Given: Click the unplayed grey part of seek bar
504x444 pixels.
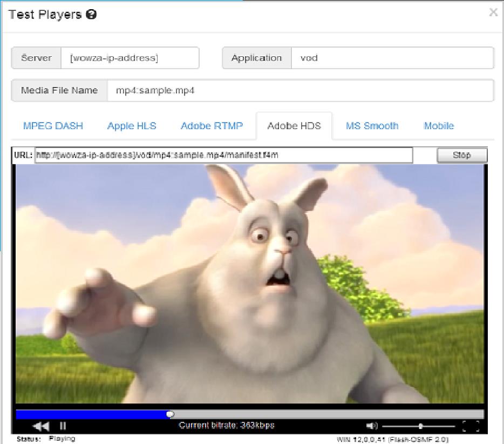Looking at the screenshot, I should tap(329, 414).
